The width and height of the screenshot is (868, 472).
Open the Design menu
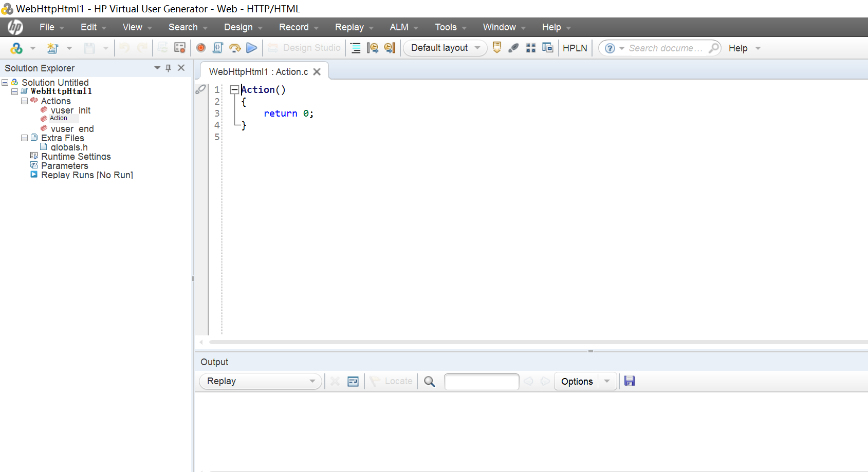tap(243, 27)
